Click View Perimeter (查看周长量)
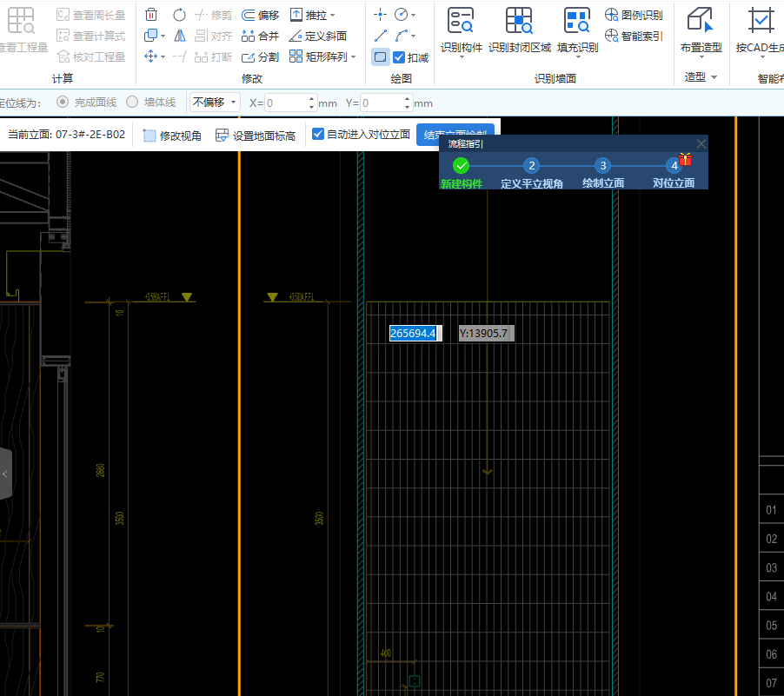 (91, 16)
